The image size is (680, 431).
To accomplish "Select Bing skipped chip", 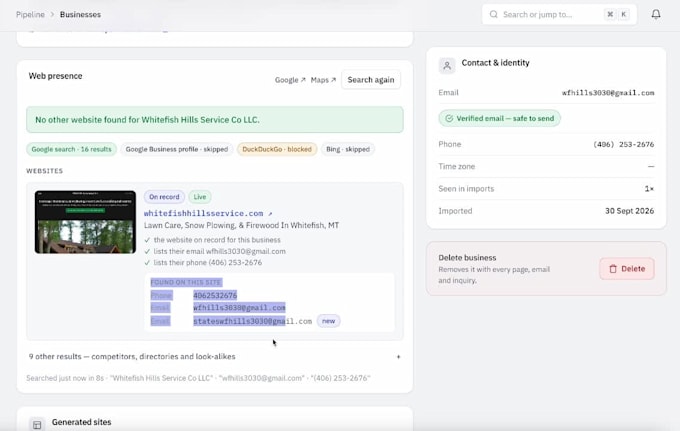I will [x=348, y=149].
